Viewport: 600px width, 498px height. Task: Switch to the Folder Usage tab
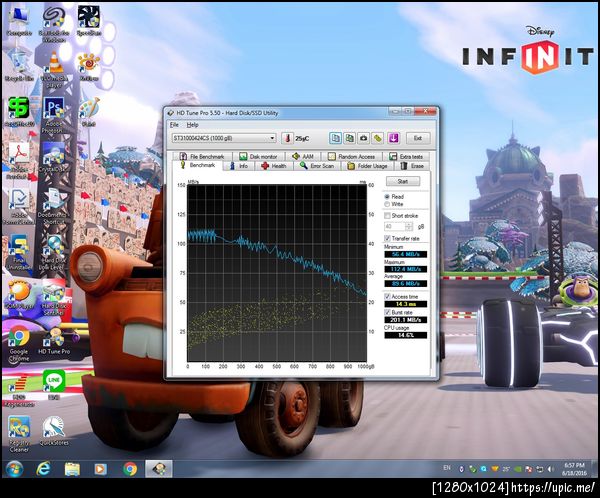[x=367, y=166]
